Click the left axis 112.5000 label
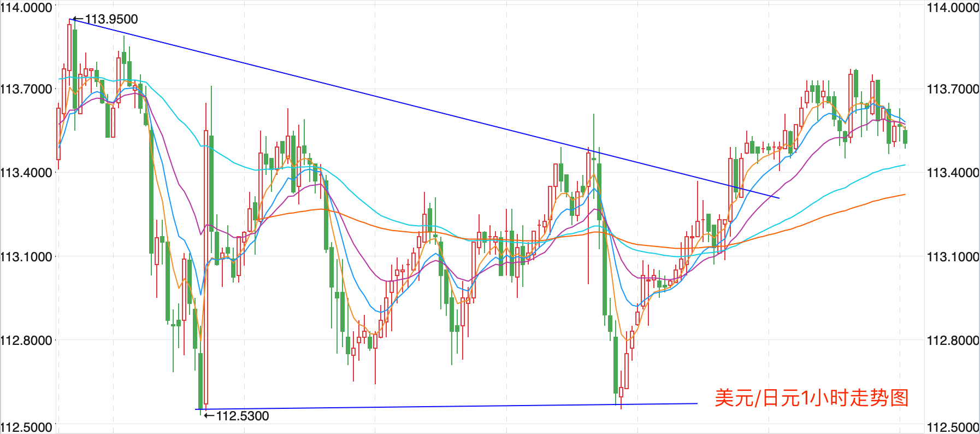This screenshot has height=434, width=980. click(x=26, y=427)
